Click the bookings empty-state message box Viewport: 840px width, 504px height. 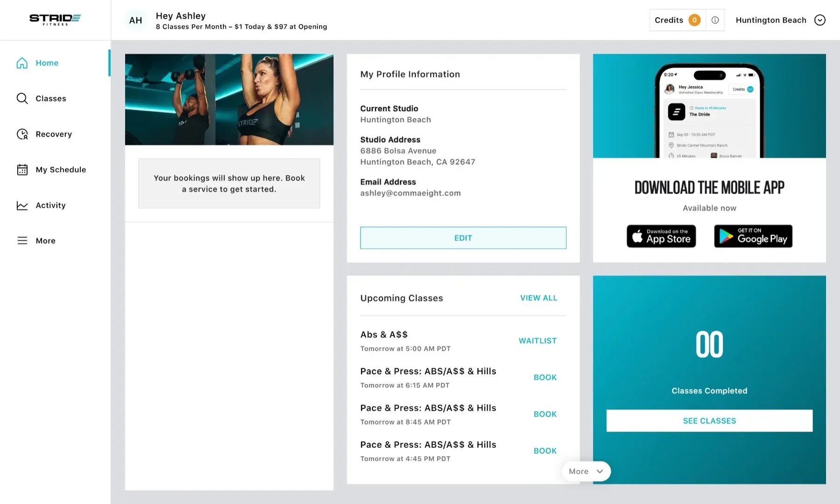pos(229,183)
